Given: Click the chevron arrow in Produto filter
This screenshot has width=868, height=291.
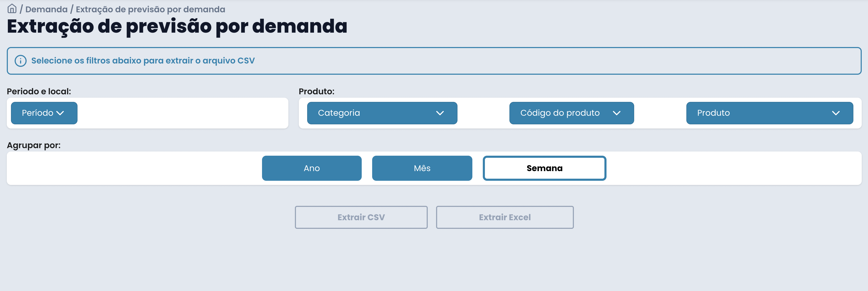Looking at the screenshot, I should click(x=835, y=113).
